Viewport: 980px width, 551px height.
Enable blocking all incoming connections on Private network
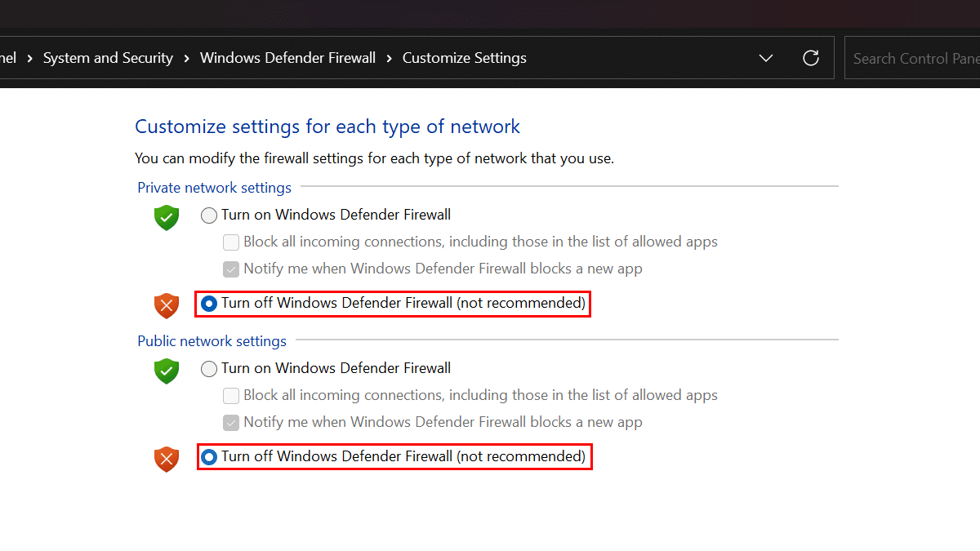pyautogui.click(x=231, y=242)
